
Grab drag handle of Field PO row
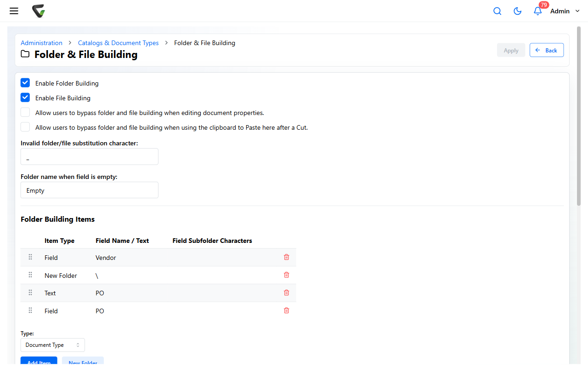pos(30,310)
